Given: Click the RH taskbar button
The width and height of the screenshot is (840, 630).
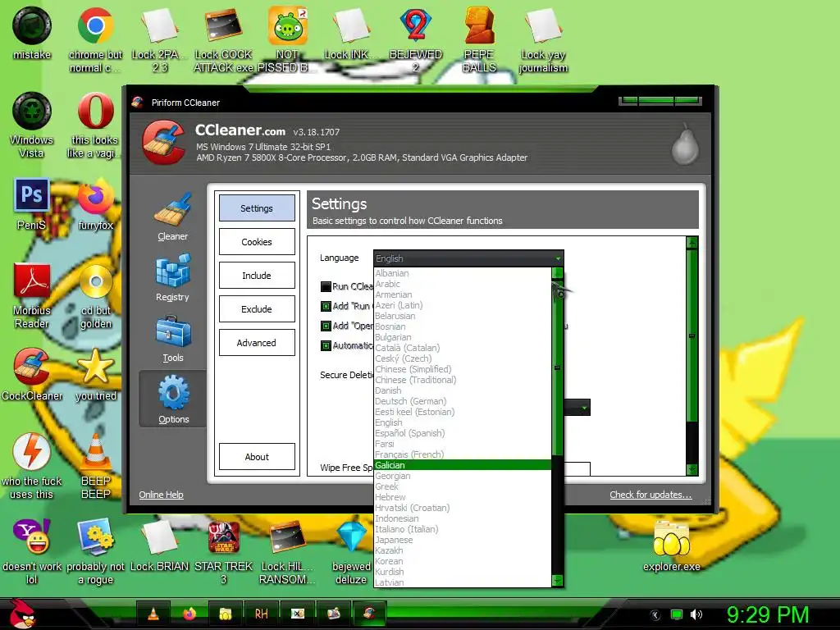Looking at the screenshot, I should point(262,614).
